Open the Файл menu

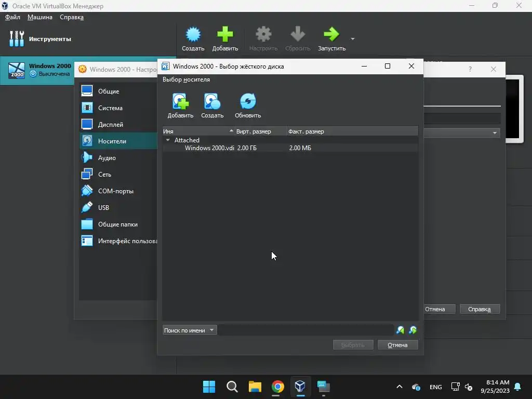12,17
